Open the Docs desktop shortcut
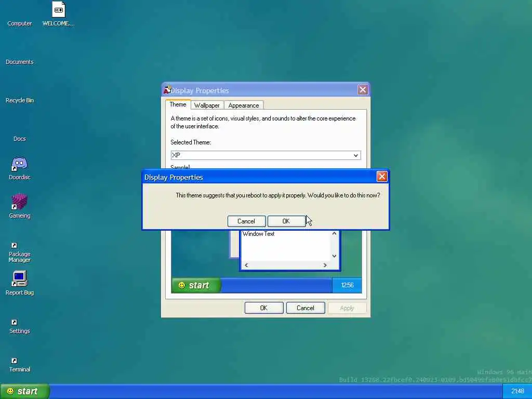The image size is (532, 399). click(19, 138)
